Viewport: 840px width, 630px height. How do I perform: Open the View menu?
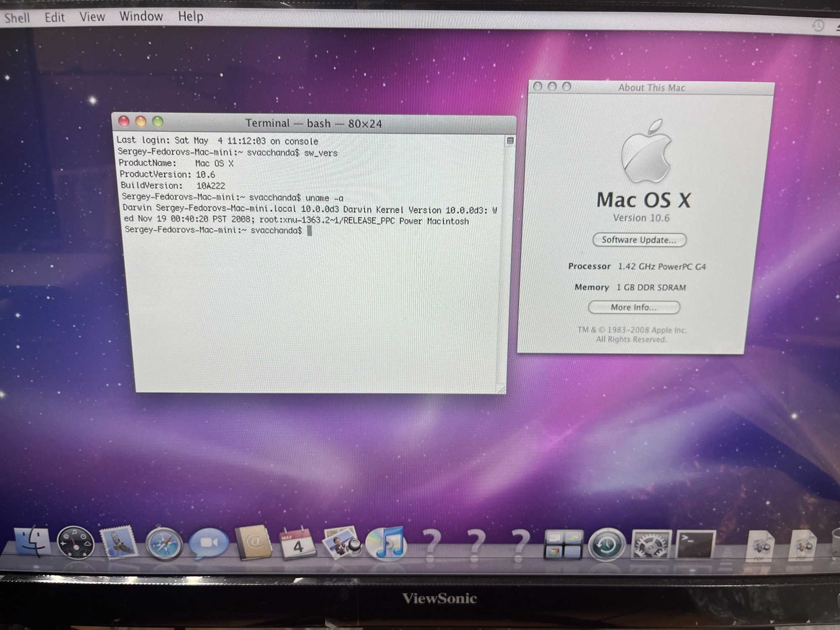tap(92, 17)
